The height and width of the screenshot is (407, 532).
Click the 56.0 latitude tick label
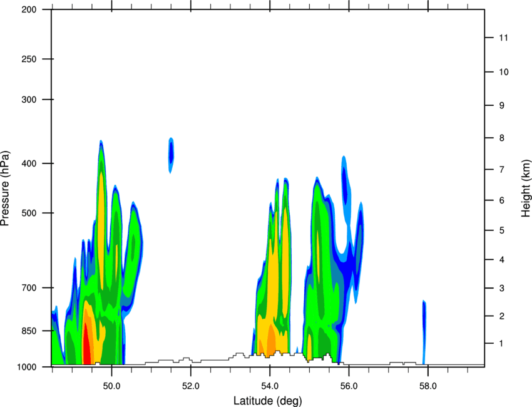(349, 386)
